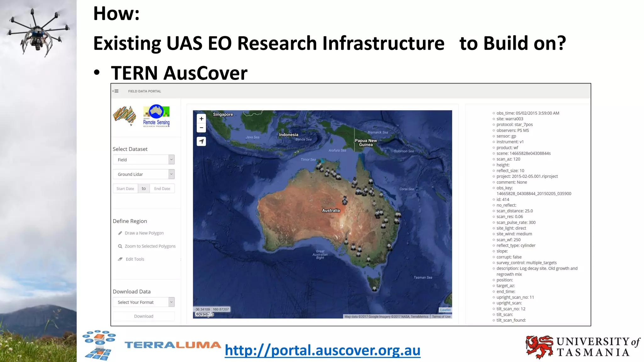Click 'protocol: star_7pos' metadata entry
Screen dimensions: 644x362
(514, 124)
